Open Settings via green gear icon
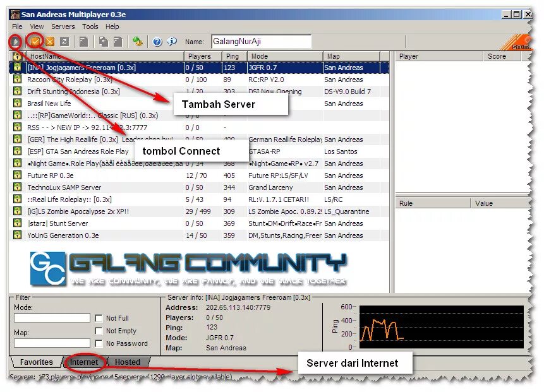 tap(138, 42)
